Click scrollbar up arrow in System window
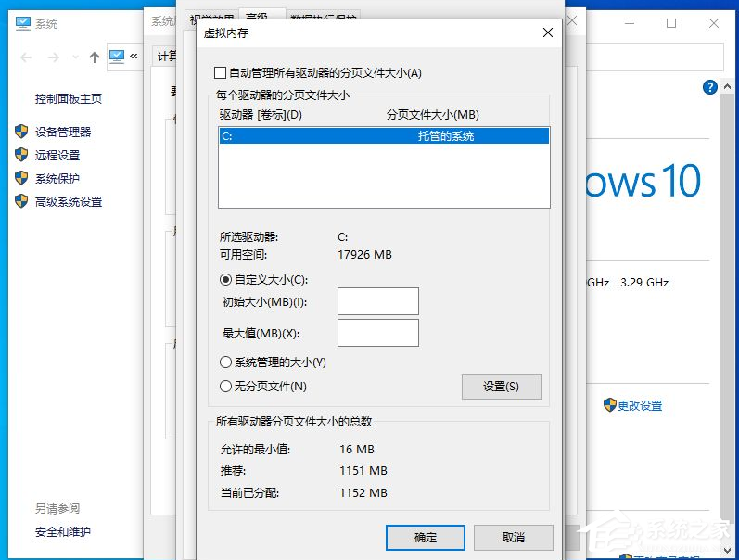This screenshot has width=739, height=560. [x=727, y=87]
